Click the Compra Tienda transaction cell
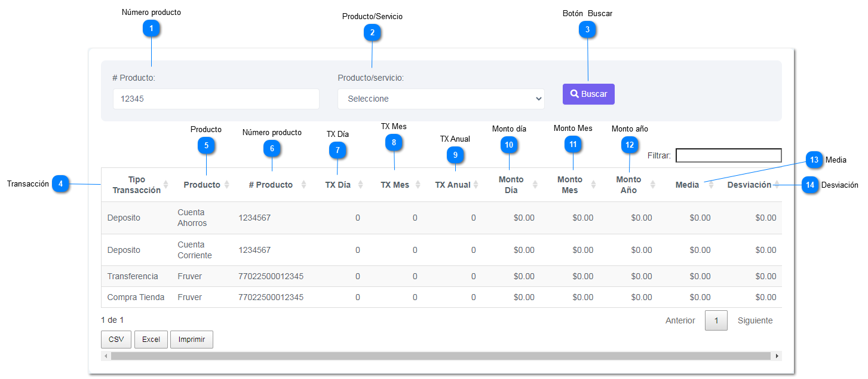 coord(136,297)
